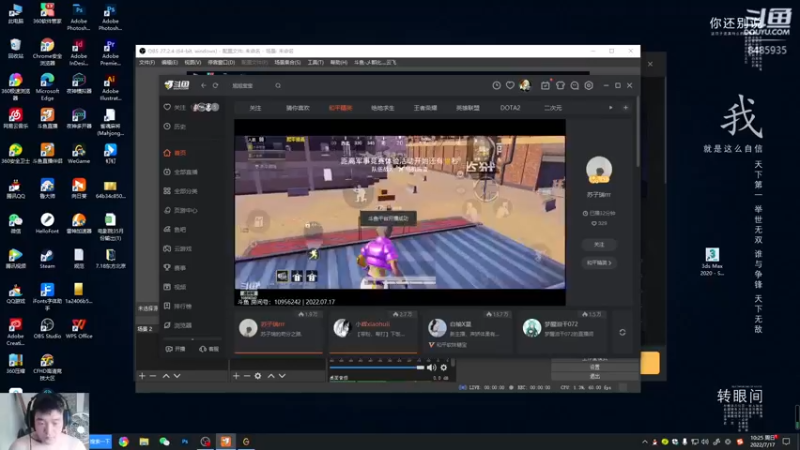This screenshot has height=450, width=800.
Task: Open the Douyu favorites heart icon in header
Action: click(x=510, y=86)
